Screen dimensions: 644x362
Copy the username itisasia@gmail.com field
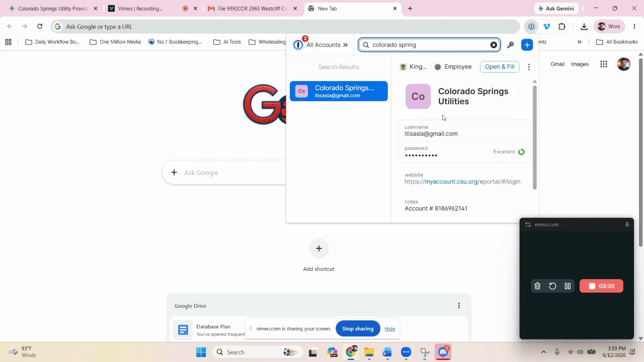coord(464,131)
